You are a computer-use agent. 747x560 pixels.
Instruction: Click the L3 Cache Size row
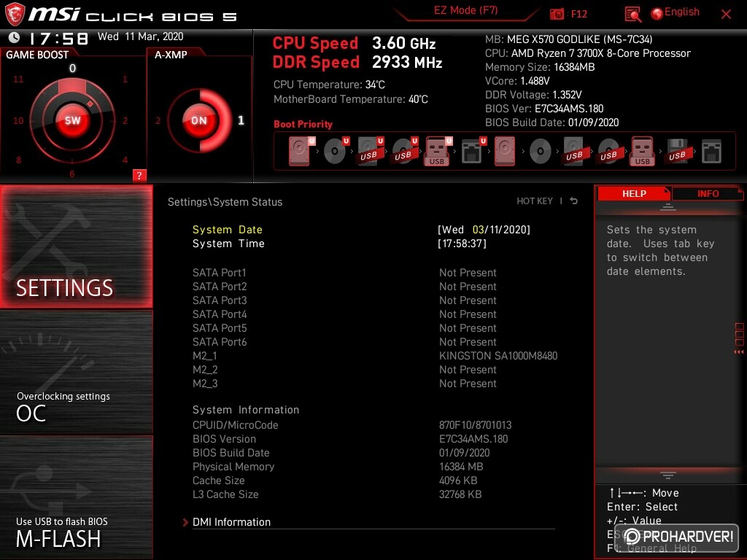pos(337,494)
